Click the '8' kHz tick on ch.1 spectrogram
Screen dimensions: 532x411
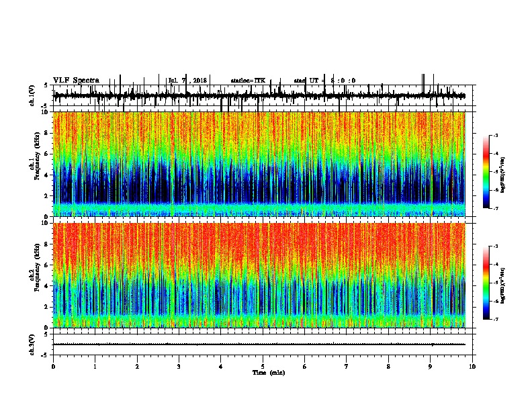tap(47, 133)
